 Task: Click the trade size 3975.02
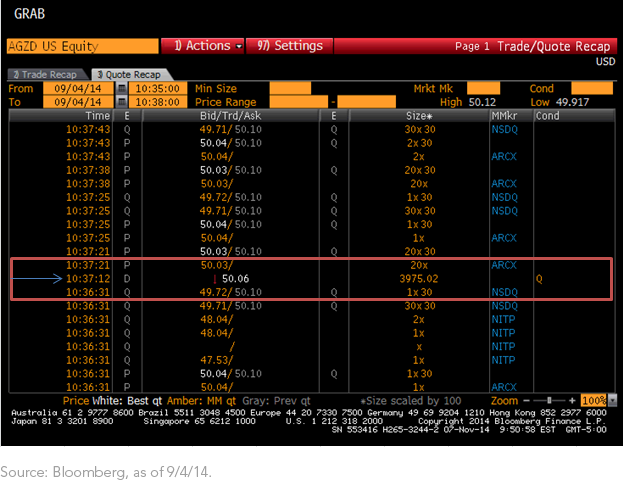point(419,279)
